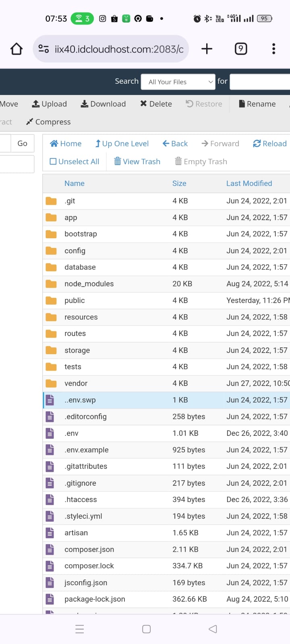Go to Home directory in file manager
This screenshot has height=644, width=290.
66,144
